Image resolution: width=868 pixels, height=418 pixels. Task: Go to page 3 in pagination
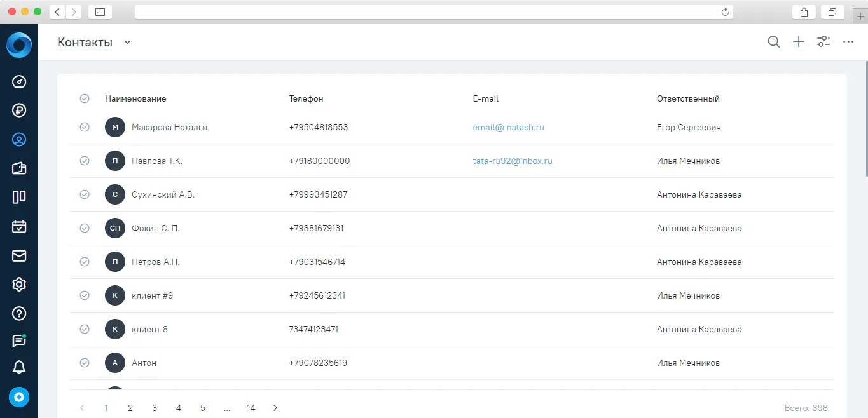[x=155, y=408]
